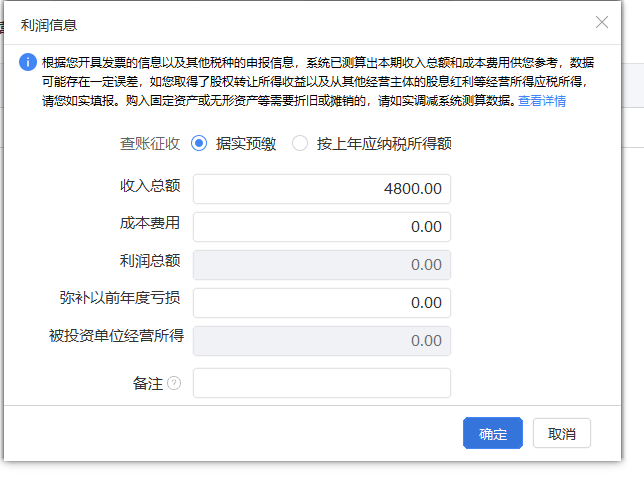
Task: Click the 收入总额 field label
Action: (150, 185)
